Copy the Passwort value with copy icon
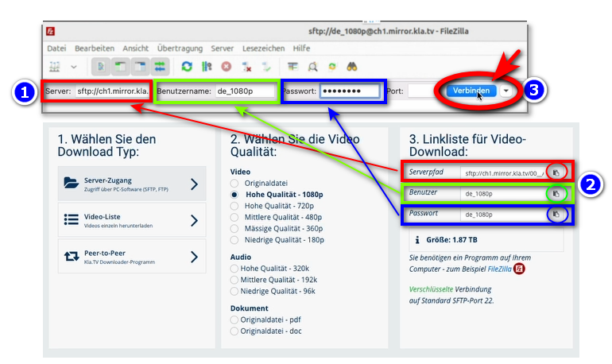 pos(556,214)
